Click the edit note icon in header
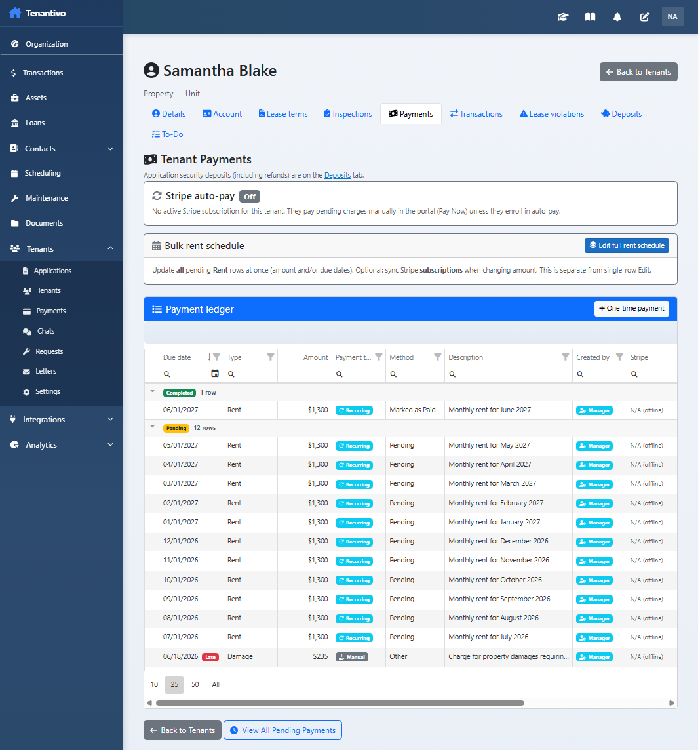Image resolution: width=700 pixels, height=750 pixels. (x=644, y=17)
